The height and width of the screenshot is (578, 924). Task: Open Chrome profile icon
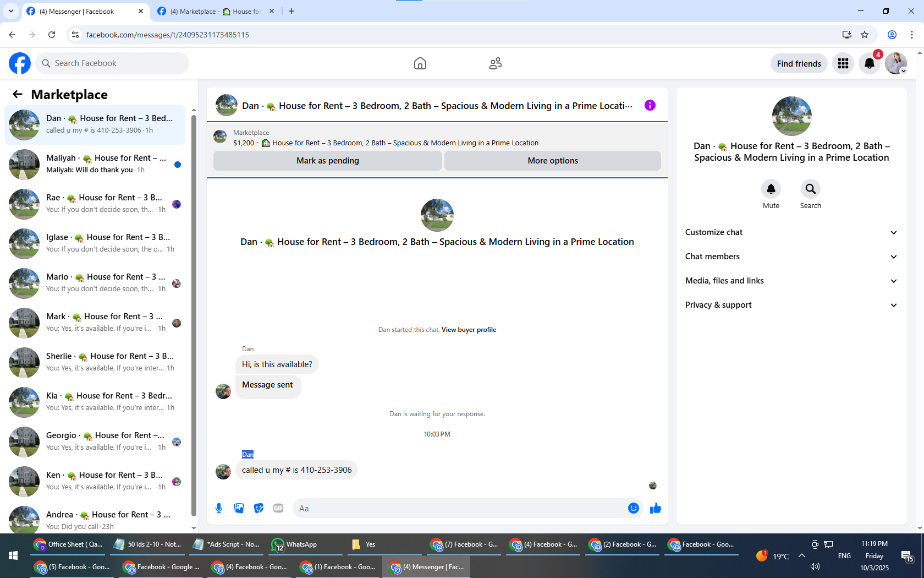(892, 35)
